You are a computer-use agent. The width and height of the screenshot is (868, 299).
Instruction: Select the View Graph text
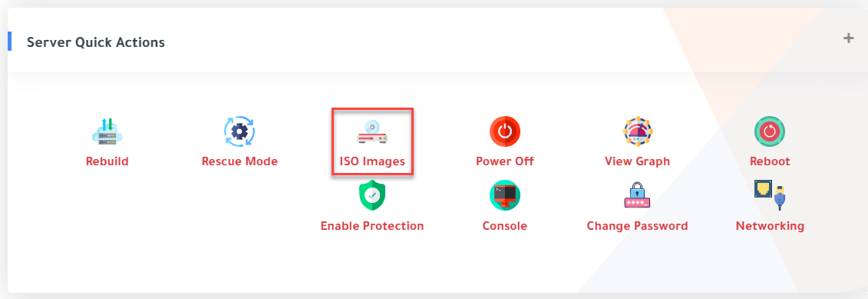pos(637,162)
